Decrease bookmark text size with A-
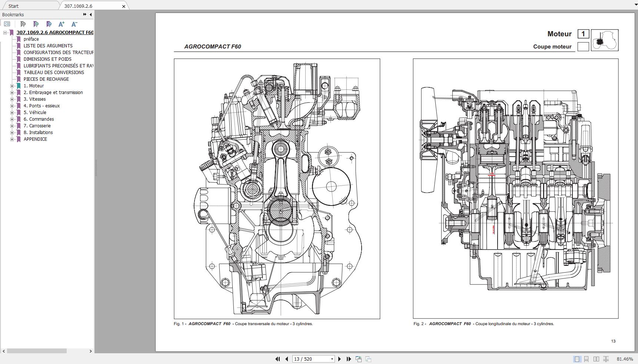638x364 pixels. click(74, 24)
